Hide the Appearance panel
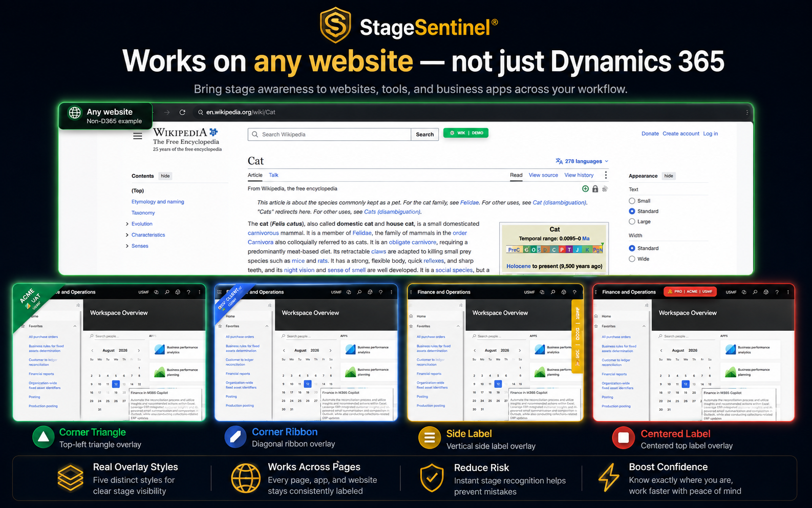Screen dimensions: 812x508 pyautogui.click(x=669, y=176)
